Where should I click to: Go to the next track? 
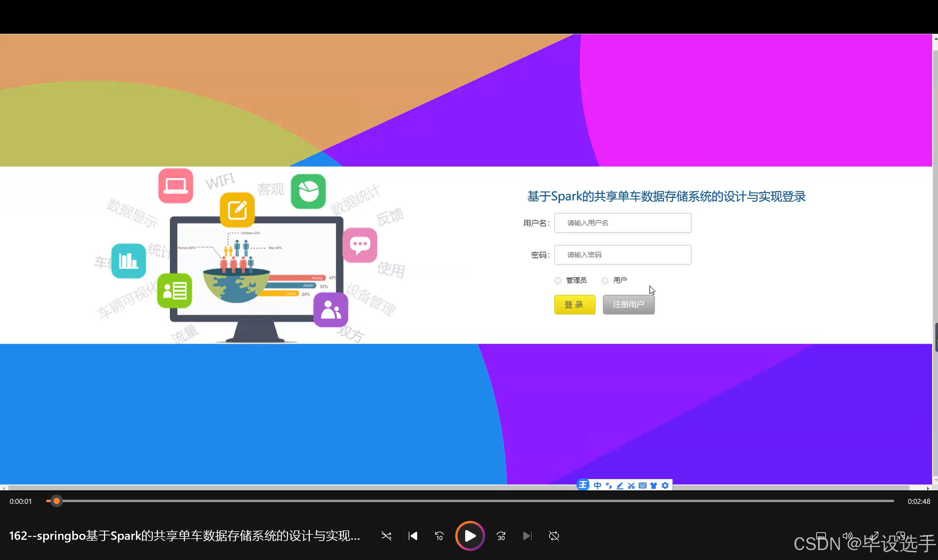click(x=527, y=536)
